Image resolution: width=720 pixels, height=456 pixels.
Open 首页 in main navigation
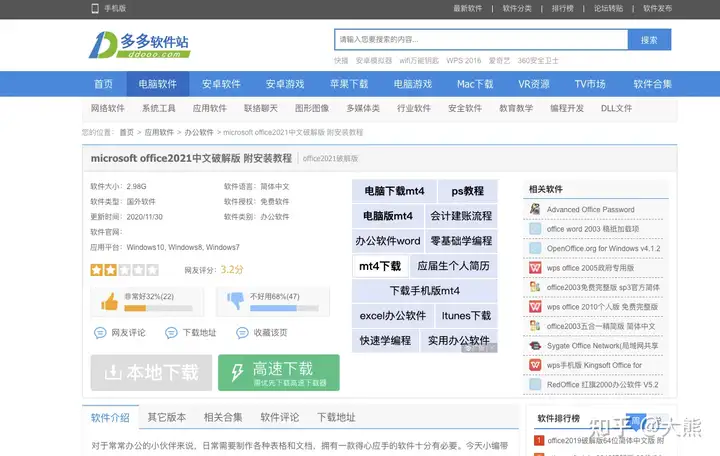[x=103, y=84]
